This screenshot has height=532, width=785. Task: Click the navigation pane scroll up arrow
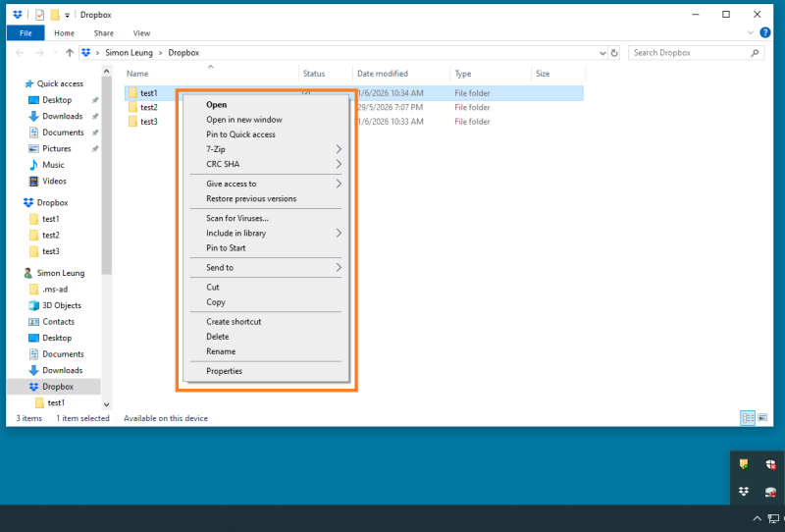tap(106, 72)
